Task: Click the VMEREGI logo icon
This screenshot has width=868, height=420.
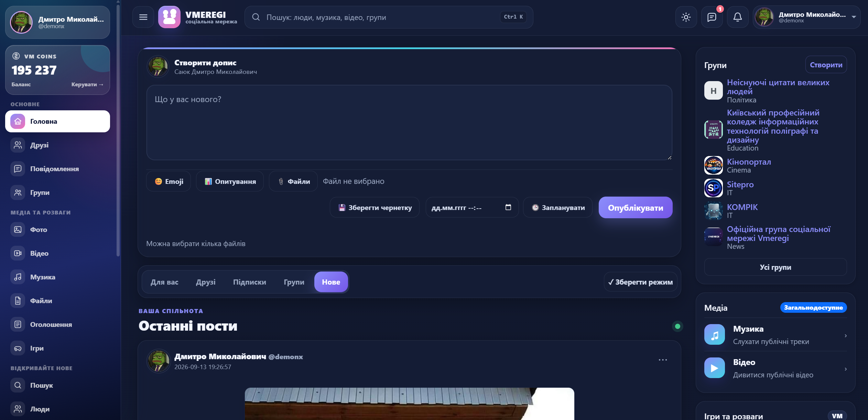Action: point(169,17)
